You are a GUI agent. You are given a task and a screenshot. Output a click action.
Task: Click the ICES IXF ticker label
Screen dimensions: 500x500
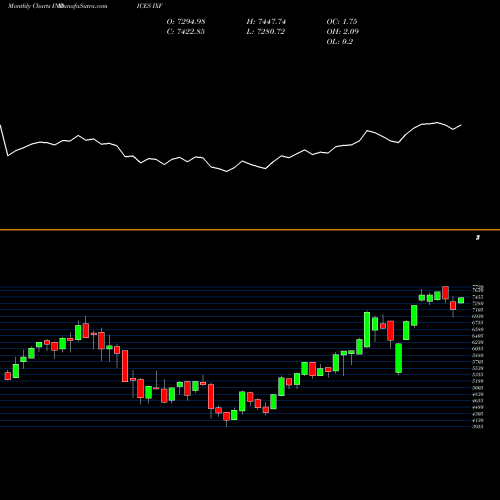[x=149, y=6]
